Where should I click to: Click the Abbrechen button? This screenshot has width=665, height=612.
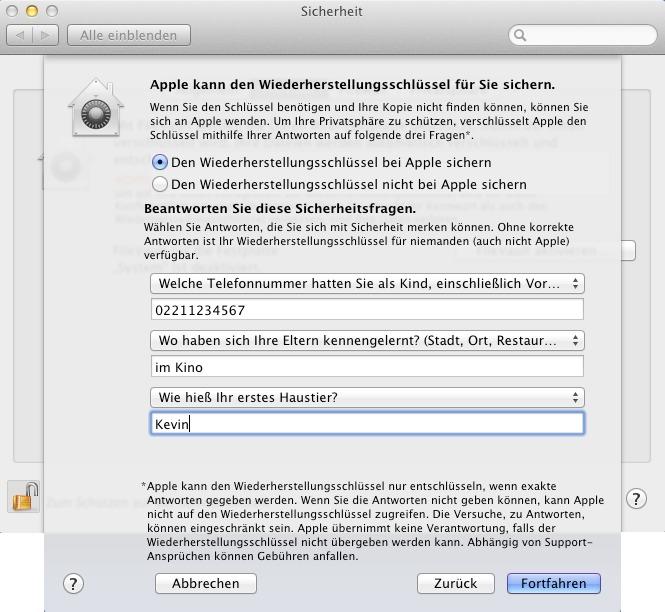click(x=206, y=584)
